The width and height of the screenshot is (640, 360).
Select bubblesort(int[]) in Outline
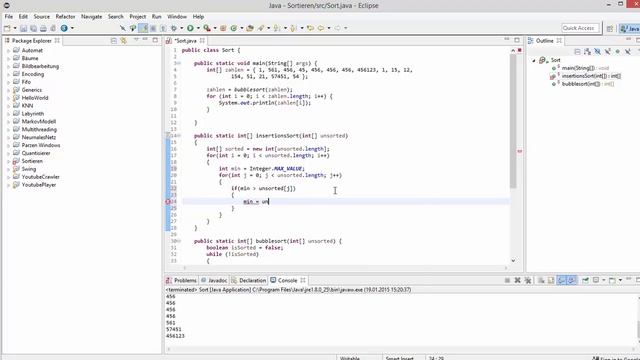(x=587, y=84)
